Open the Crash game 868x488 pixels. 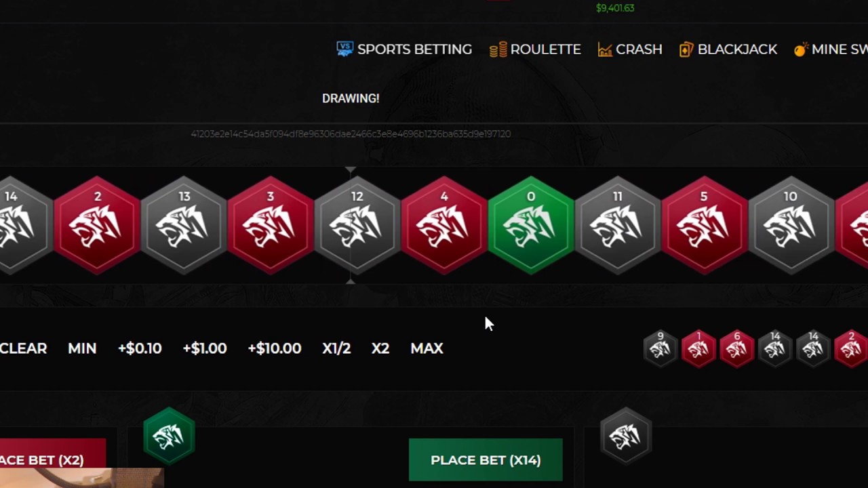click(630, 49)
